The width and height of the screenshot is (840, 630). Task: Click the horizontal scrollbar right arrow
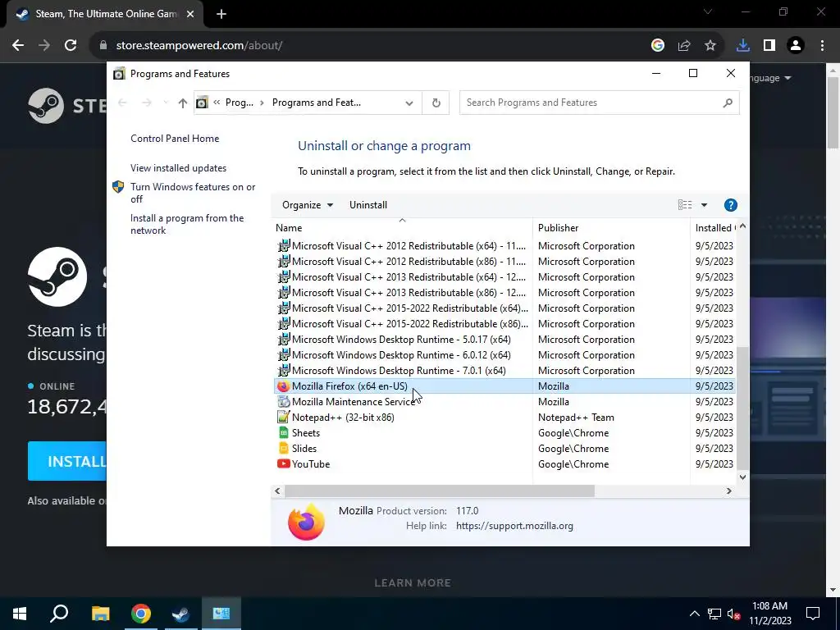point(728,491)
